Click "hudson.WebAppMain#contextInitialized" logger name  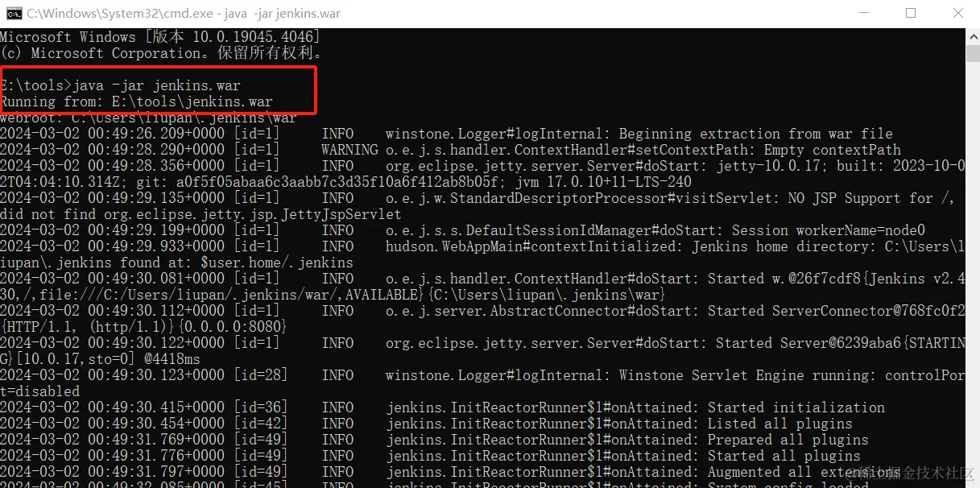pyautogui.click(x=534, y=246)
